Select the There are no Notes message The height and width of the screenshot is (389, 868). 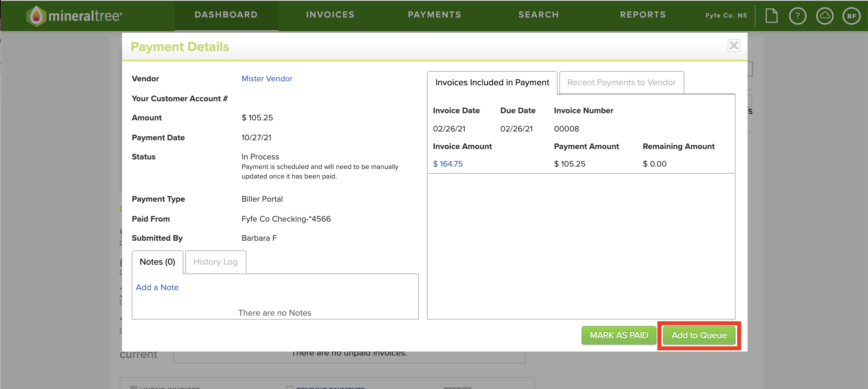tap(275, 313)
